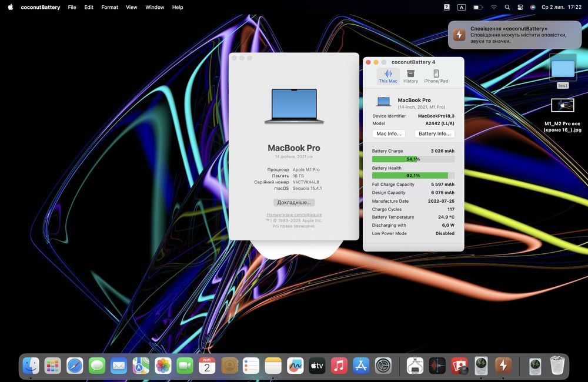Open the Trash in the Dock
588x382 pixels.
[x=557, y=366]
